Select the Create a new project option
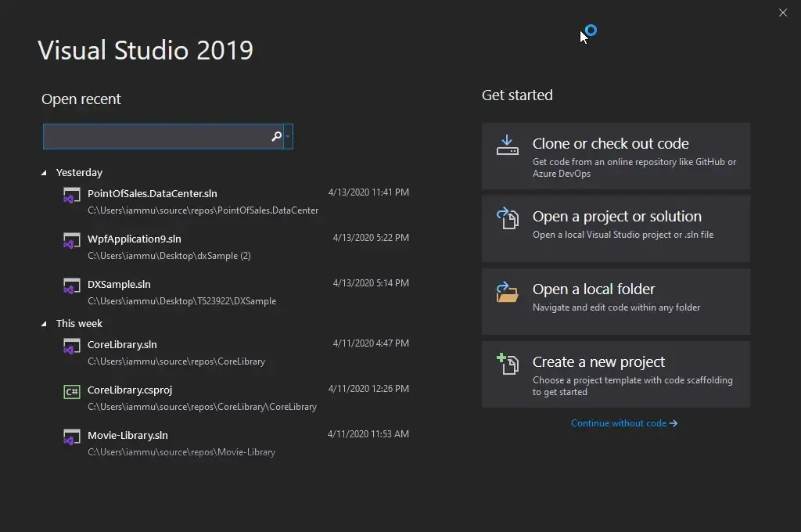Image resolution: width=801 pixels, height=532 pixels. (x=598, y=362)
